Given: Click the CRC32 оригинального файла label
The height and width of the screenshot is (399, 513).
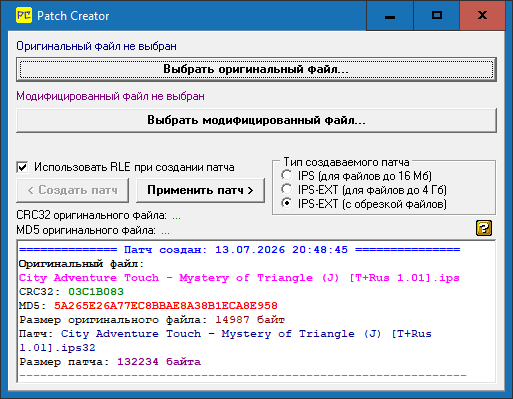Looking at the screenshot, I should click(x=91, y=216).
